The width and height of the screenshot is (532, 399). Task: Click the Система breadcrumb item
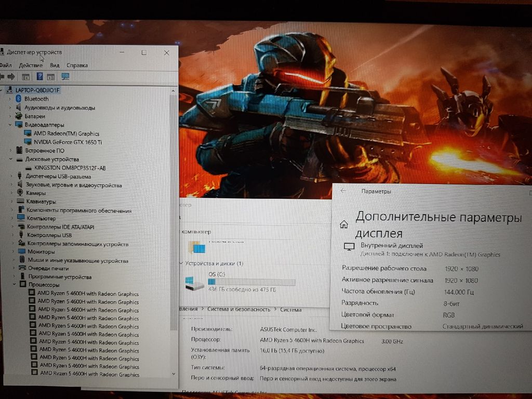pos(291,310)
